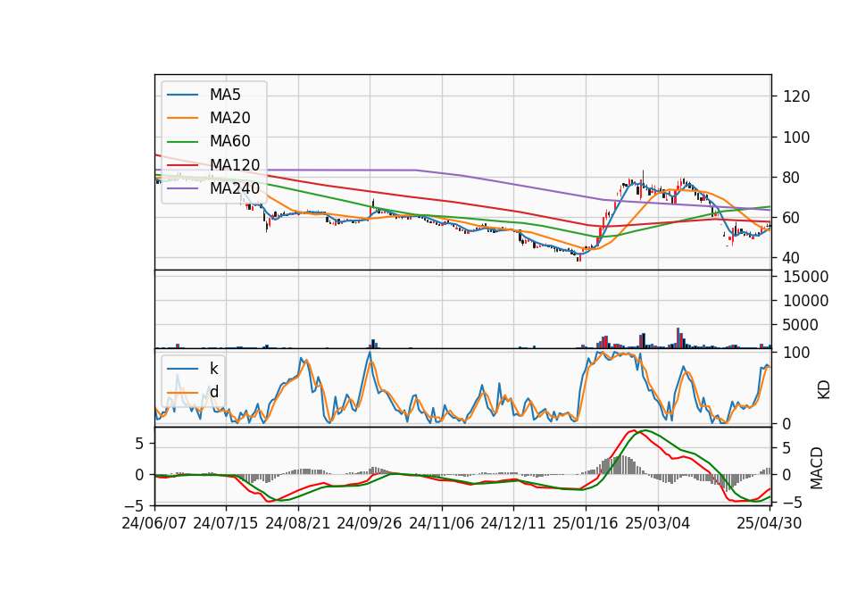Image resolution: width=857 pixels, height=616 pixels.
Task: Click the MACD axis title
Action: pos(816,468)
